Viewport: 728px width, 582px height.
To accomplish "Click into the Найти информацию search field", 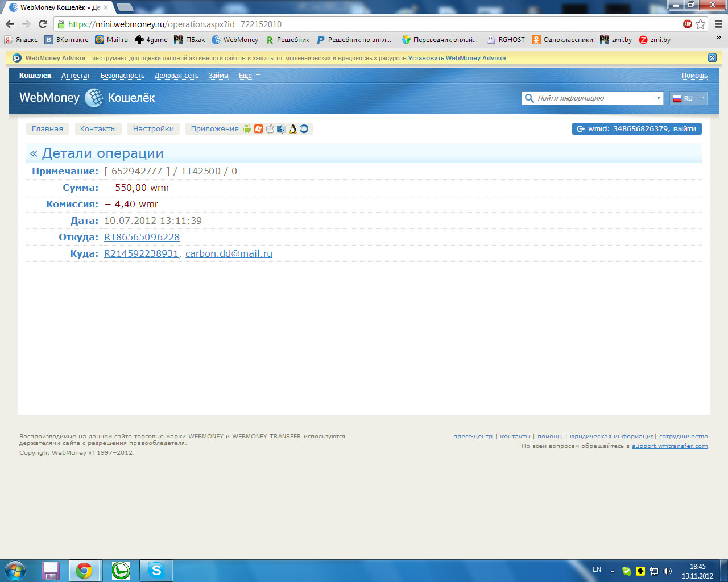I will point(591,98).
